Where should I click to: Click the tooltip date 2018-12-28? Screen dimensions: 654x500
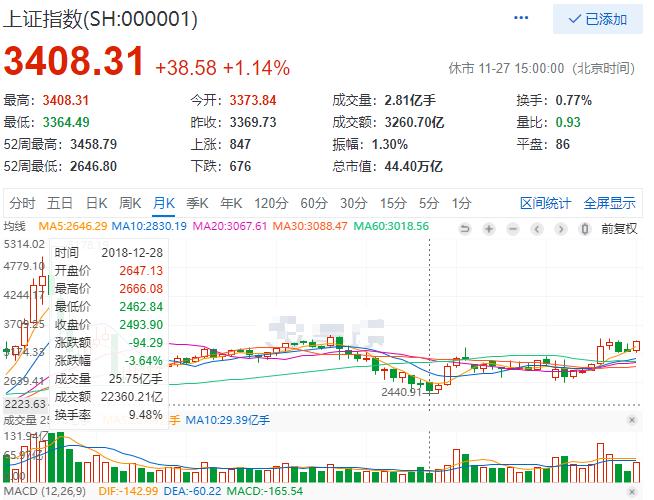pos(132,253)
